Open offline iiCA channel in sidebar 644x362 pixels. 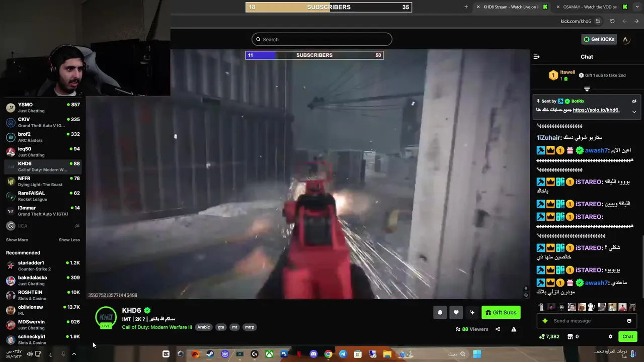pos(43,226)
